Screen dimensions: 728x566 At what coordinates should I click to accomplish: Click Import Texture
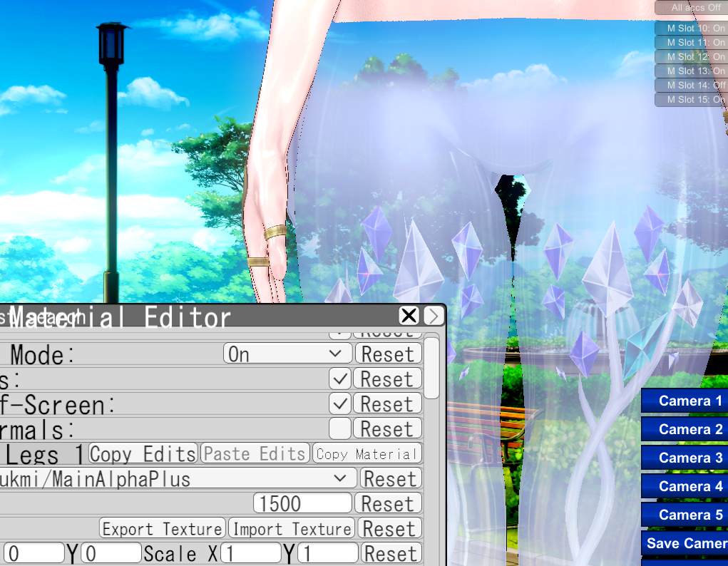[x=292, y=529]
